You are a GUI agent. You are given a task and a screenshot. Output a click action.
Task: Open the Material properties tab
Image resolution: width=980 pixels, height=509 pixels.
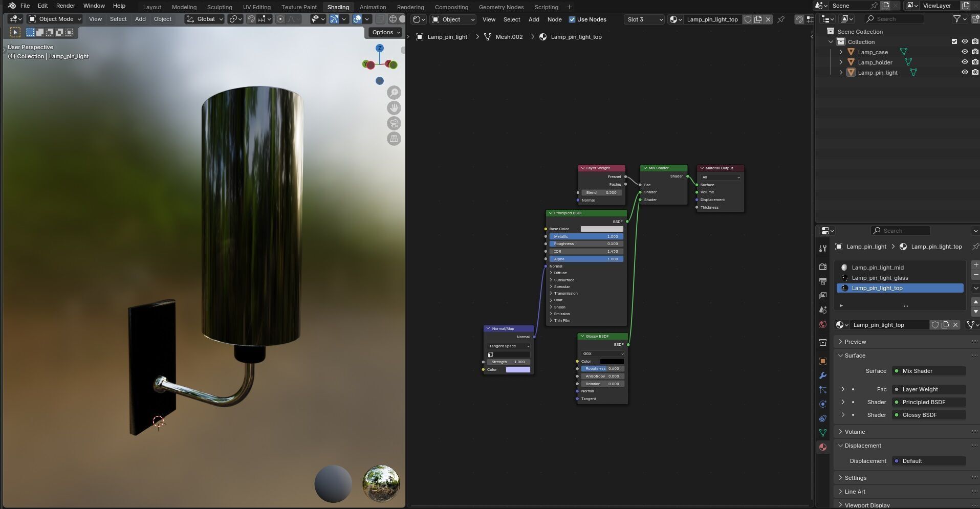(823, 447)
